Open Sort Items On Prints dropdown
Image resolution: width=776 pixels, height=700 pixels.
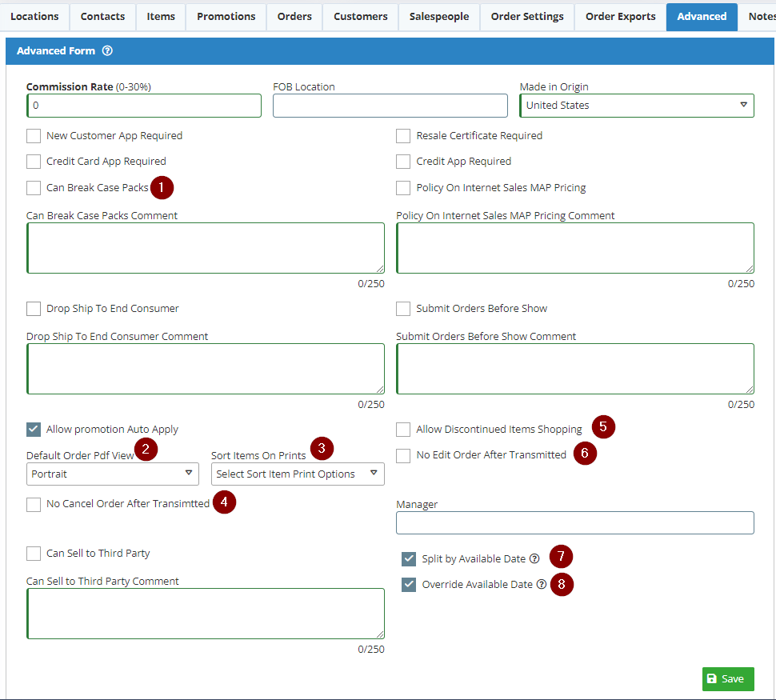[x=298, y=474]
